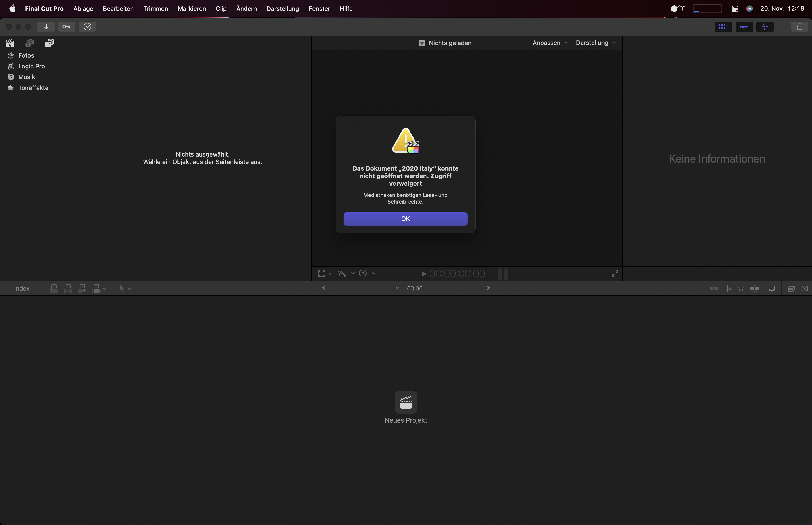
Task: Click the Final Cut Pro library icon
Action: coord(9,43)
